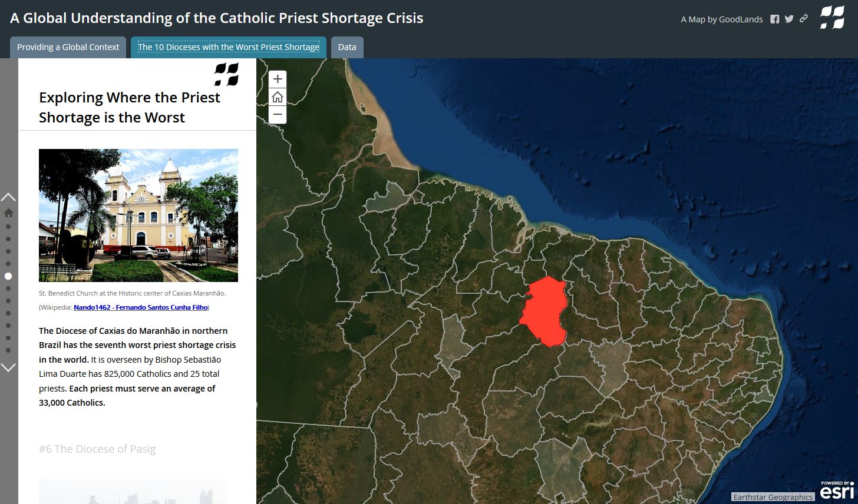The image size is (858, 504).
Task: Open the Data tab
Action: pyautogui.click(x=346, y=47)
